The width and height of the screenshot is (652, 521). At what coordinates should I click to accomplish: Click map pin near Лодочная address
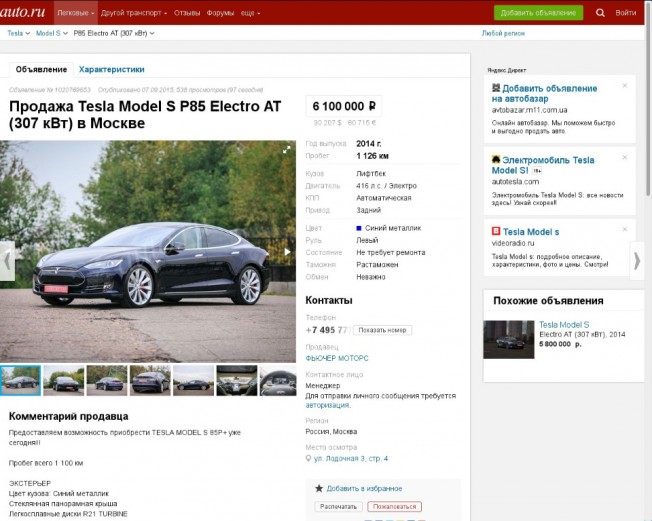(x=308, y=458)
